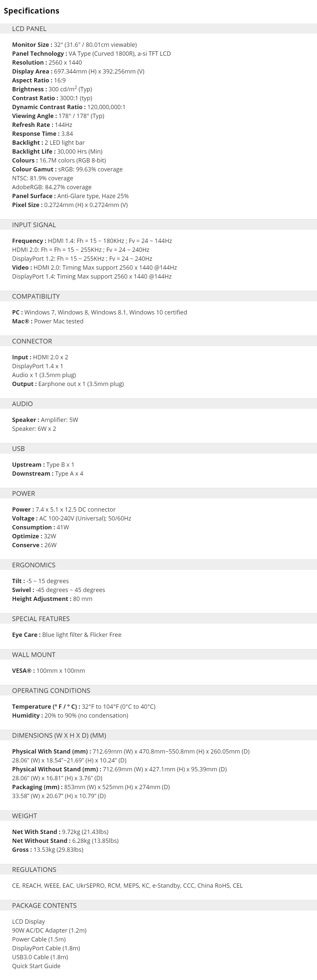Click the WALL MOUNT section header
The width and height of the screenshot is (317, 980).
point(158,654)
